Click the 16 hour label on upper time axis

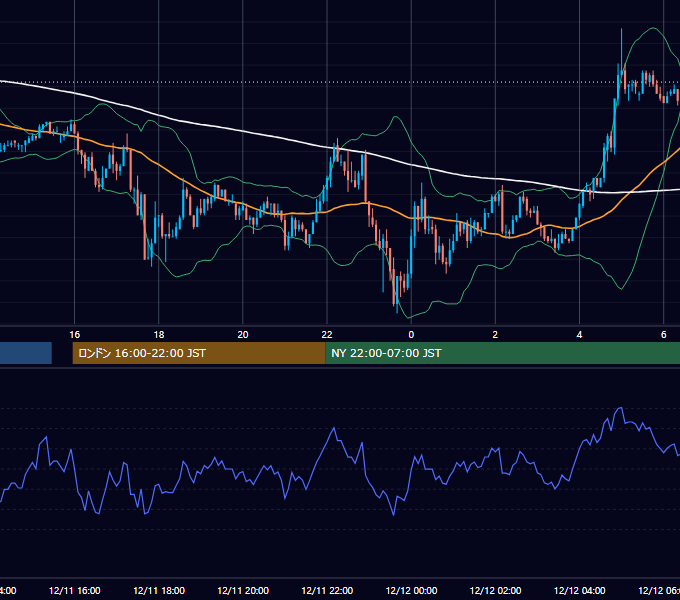75,334
